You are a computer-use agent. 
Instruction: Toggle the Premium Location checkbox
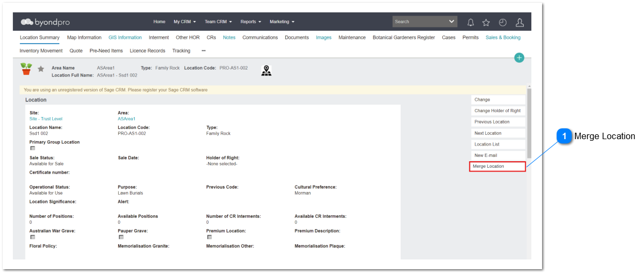209,237
